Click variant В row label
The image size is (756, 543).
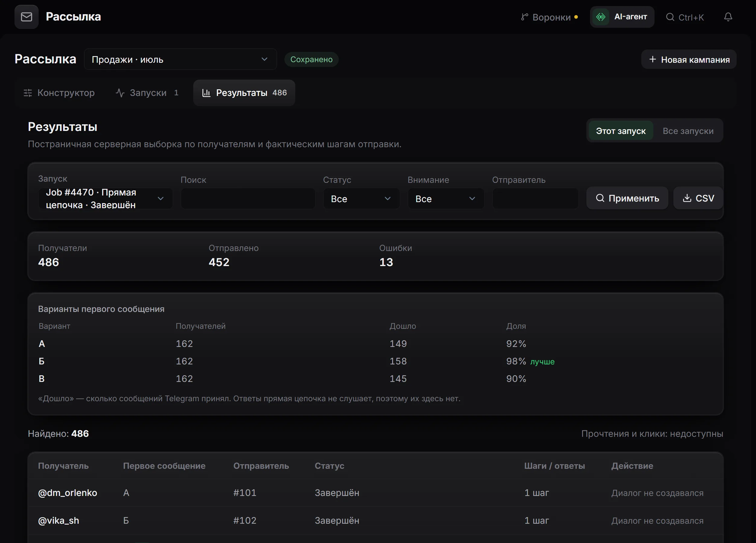(x=42, y=378)
